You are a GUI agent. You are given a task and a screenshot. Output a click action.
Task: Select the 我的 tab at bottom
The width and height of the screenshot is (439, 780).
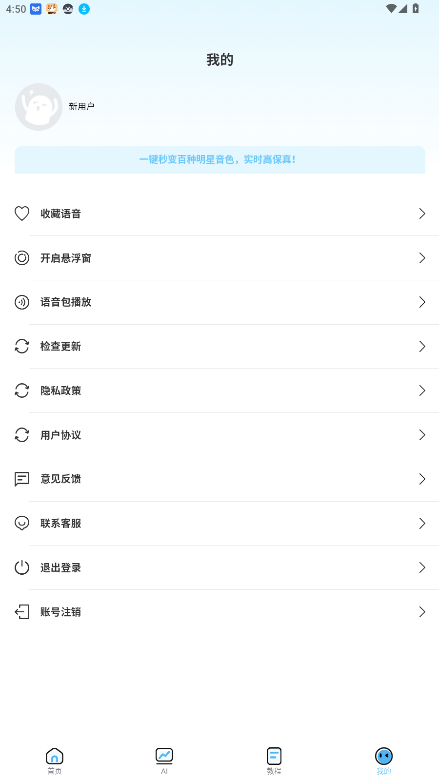[x=384, y=761]
